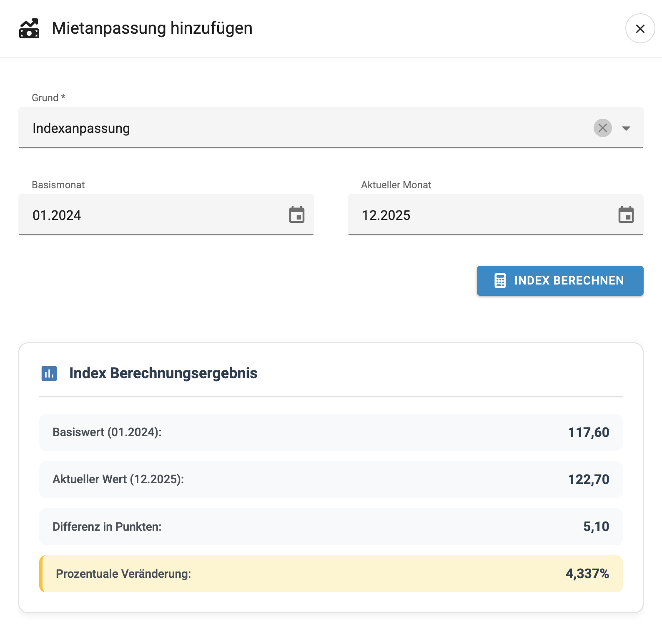Click the label Basiswert (01.2024):
The image size is (662, 644).
click(x=107, y=432)
